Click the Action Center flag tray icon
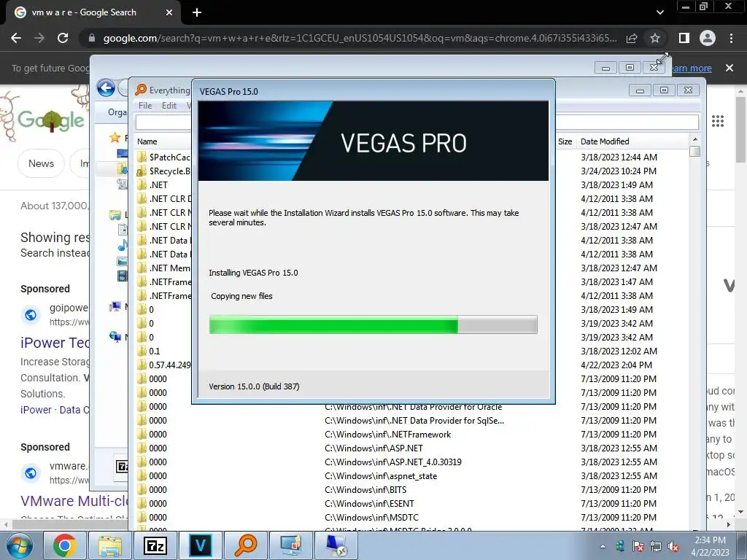This screenshot has width=747, height=560. pyautogui.click(x=638, y=546)
